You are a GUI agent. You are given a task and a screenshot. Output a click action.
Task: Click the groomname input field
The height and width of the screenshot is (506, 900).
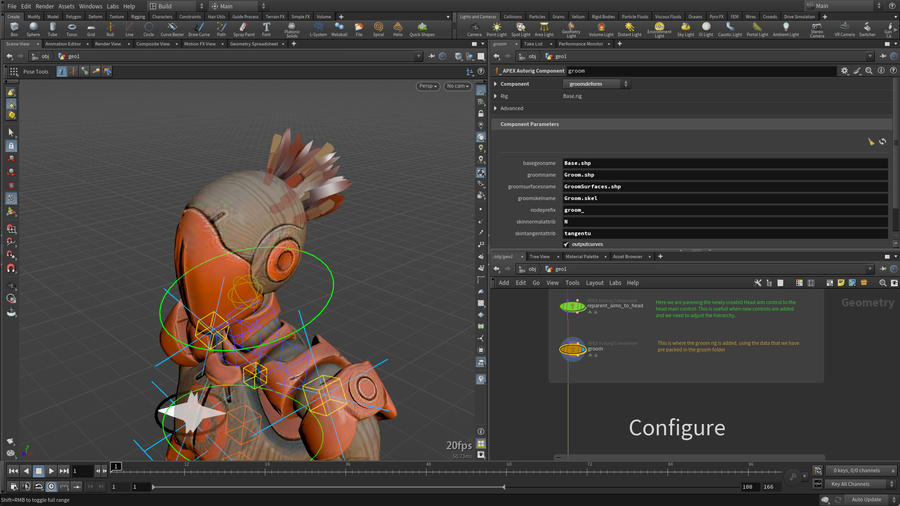[725, 175]
